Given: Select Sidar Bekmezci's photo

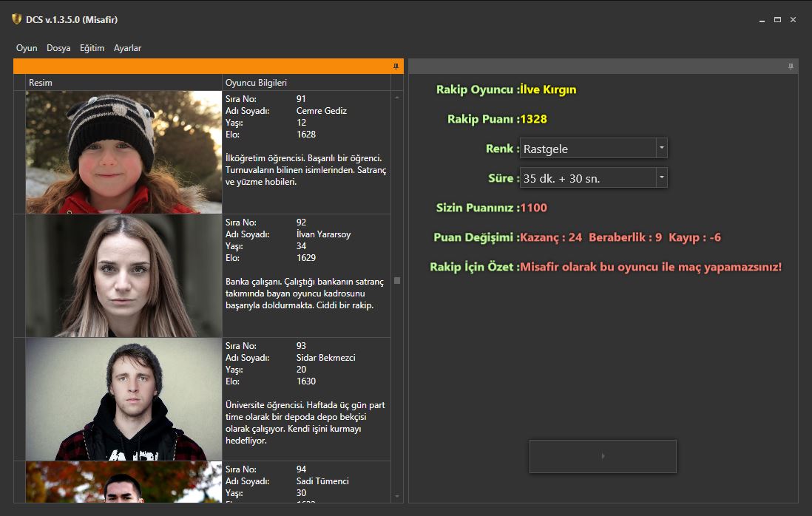Looking at the screenshot, I should tap(124, 399).
